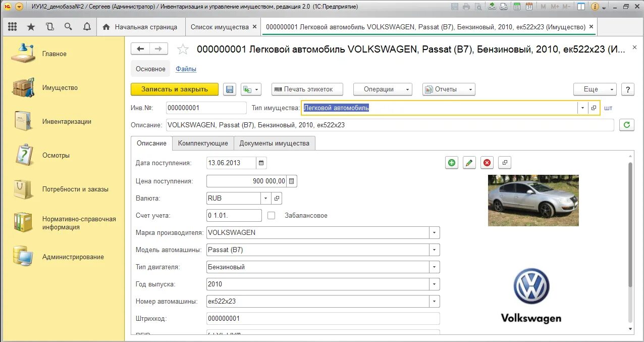Screen dimensions: 644x342
Task: Open the Операции dropdown menu
Action: point(383,89)
